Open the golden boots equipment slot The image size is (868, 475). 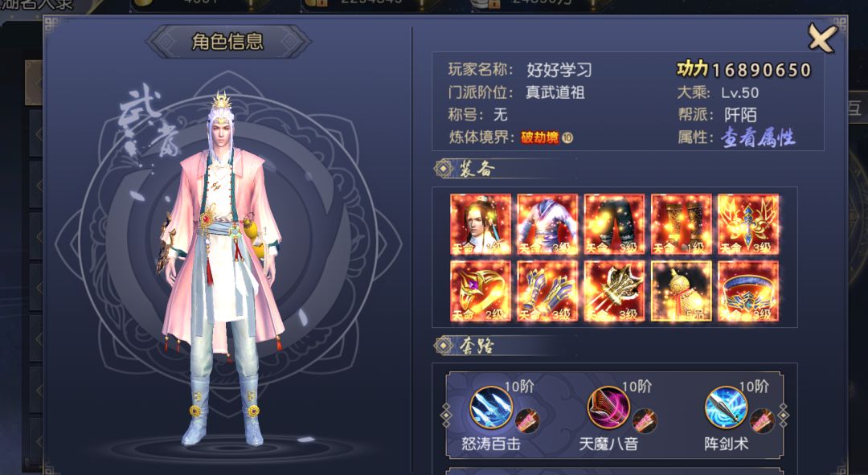682,224
